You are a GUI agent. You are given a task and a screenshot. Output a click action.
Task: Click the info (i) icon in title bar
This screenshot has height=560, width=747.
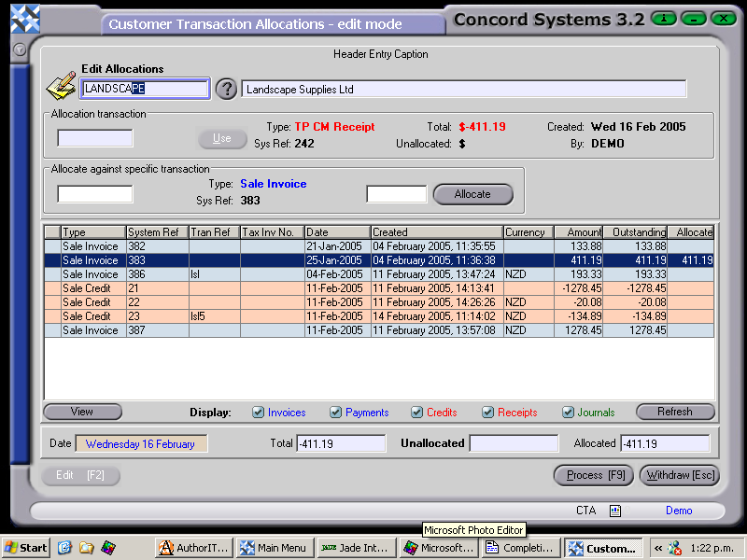(x=663, y=17)
